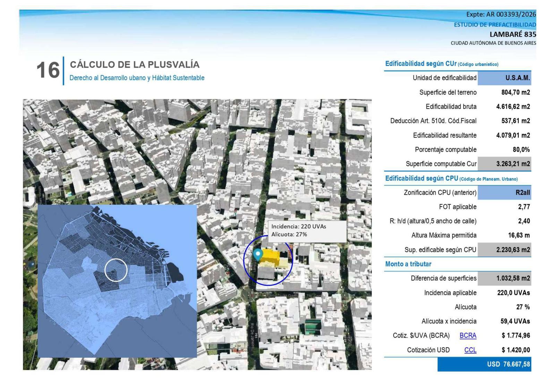Image resolution: width=555 pixels, height=392 pixels.
Task: Select the 220,0 UVAs incidence value
Action: 513,293
